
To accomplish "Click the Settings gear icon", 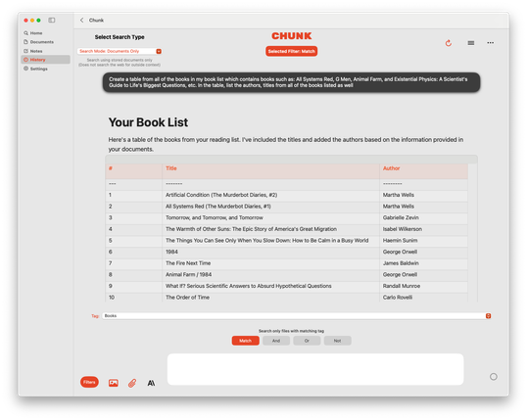I will [x=25, y=69].
